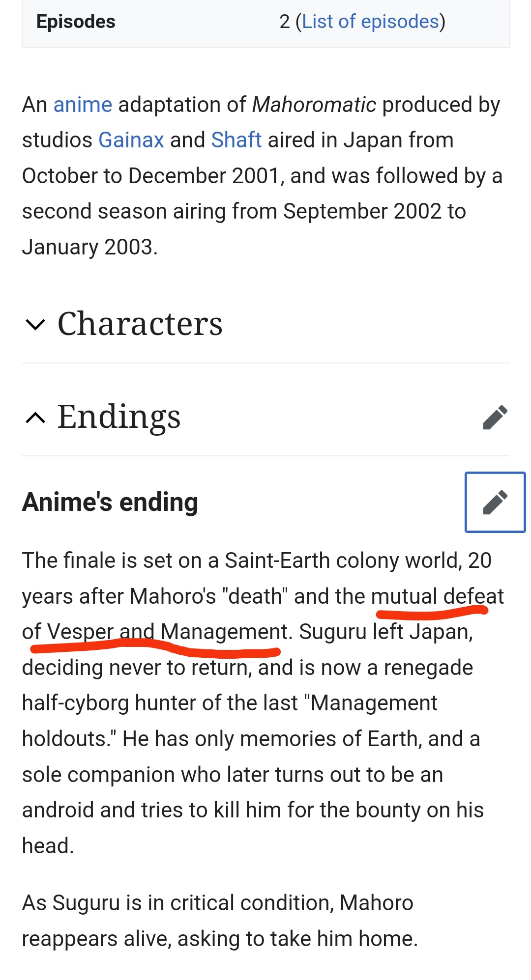Tap the episode count number 2

[285, 22]
